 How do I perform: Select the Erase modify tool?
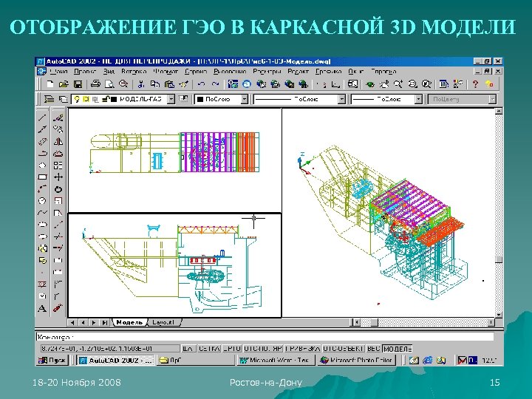58,117
